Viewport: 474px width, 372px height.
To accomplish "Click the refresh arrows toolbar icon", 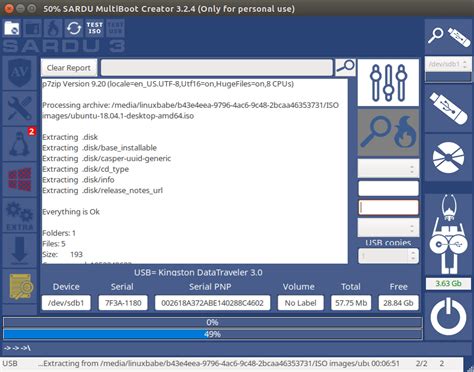I will click(x=74, y=28).
